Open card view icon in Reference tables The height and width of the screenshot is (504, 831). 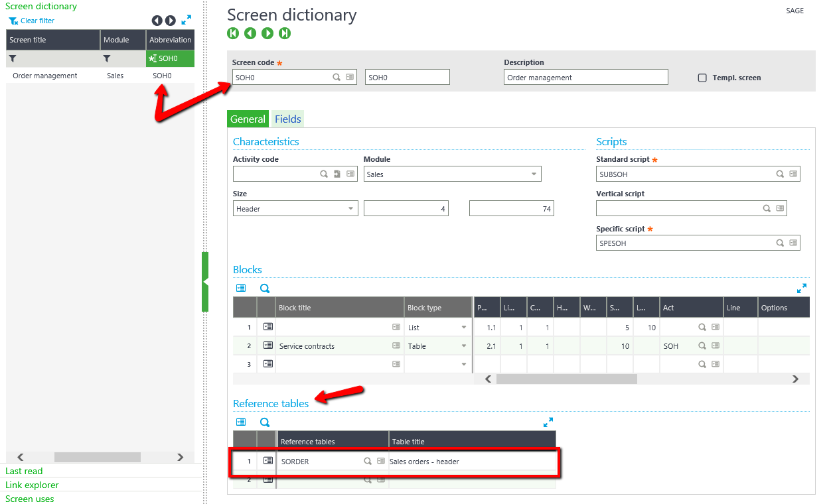(x=241, y=422)
